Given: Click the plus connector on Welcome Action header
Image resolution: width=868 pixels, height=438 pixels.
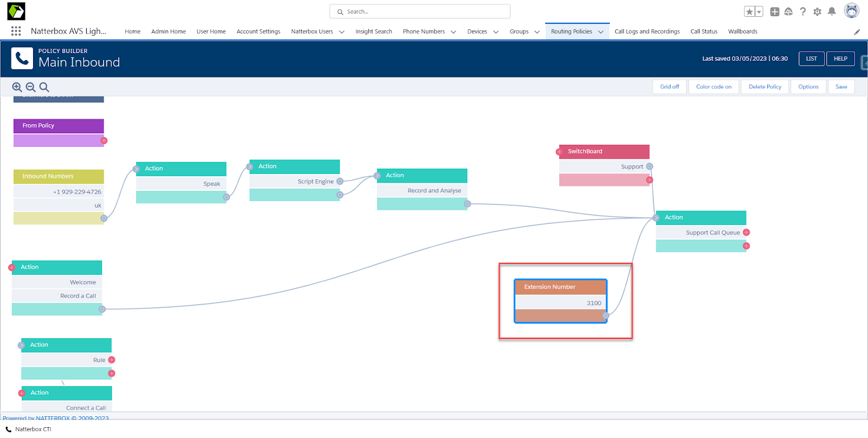Looking at the screenshot, I should [12, 267].
